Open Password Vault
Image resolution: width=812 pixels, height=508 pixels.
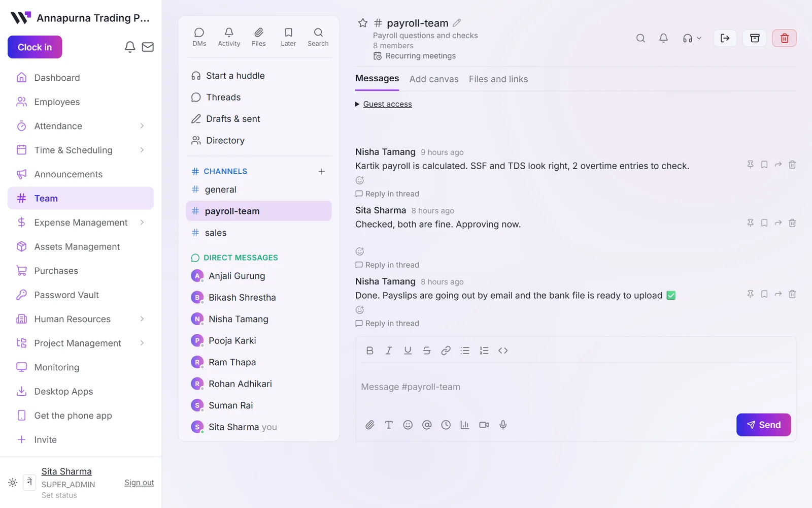(81, 295)
